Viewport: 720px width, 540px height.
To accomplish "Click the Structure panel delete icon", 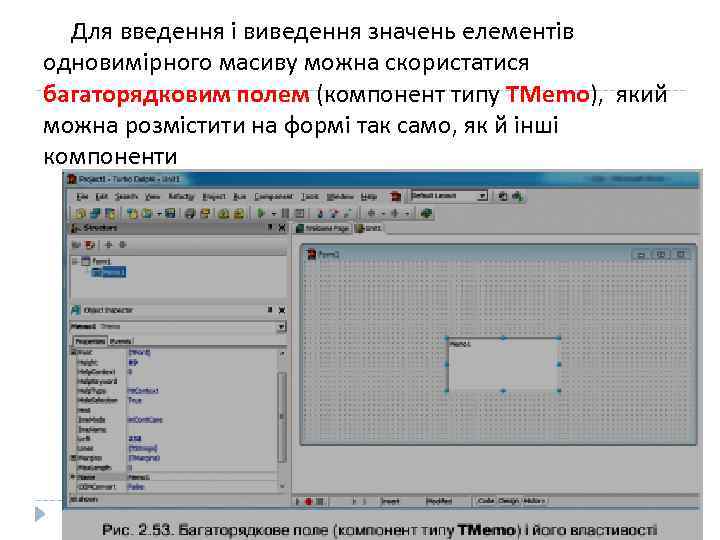I will coord(90,245).
